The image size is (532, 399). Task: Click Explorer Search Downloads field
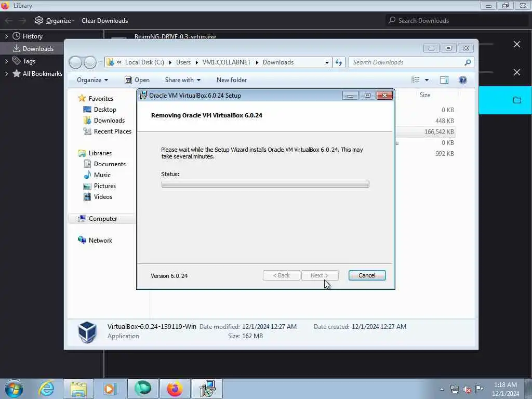pos(411,62)
